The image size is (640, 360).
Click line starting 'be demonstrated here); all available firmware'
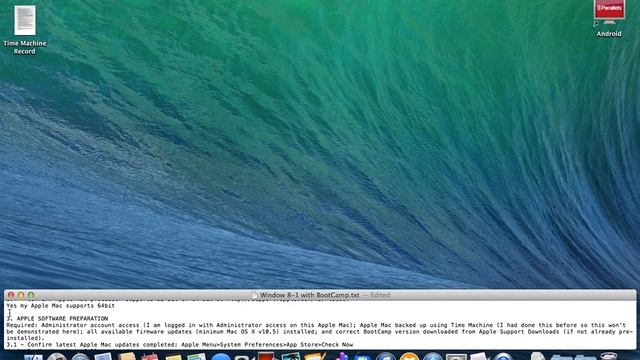[x=319, y=332]
